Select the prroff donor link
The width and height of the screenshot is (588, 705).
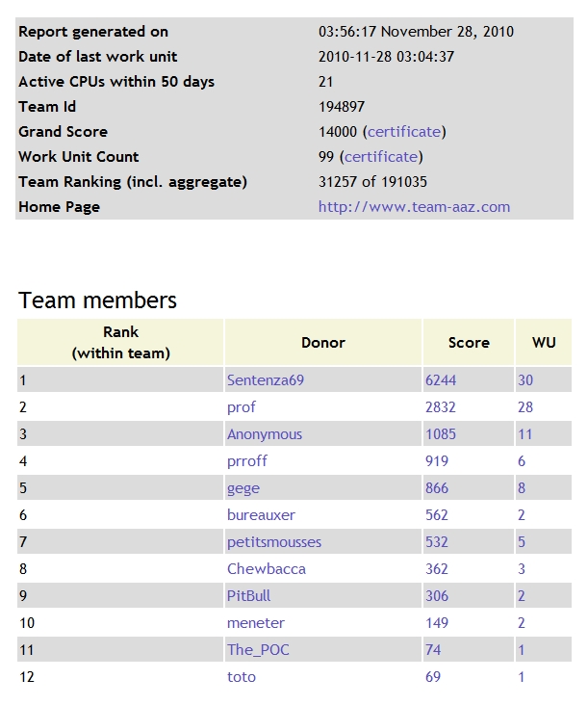(x=247, y=461)
